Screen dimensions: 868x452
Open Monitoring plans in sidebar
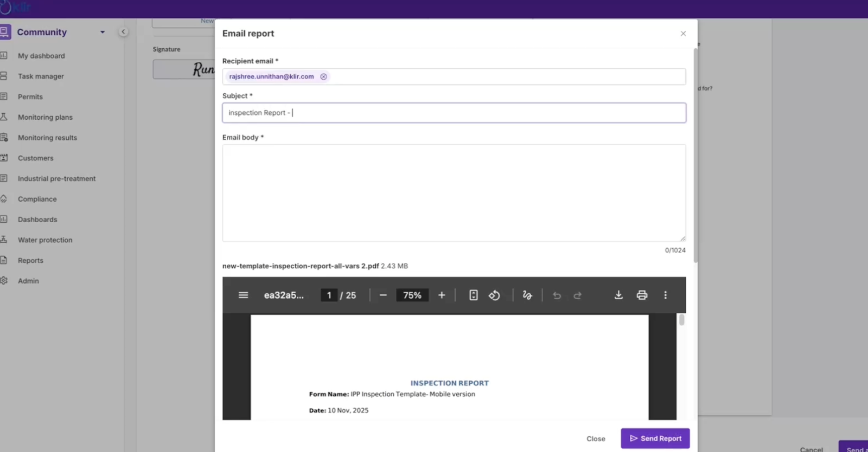pyautogui.click(x=45, y=118)
